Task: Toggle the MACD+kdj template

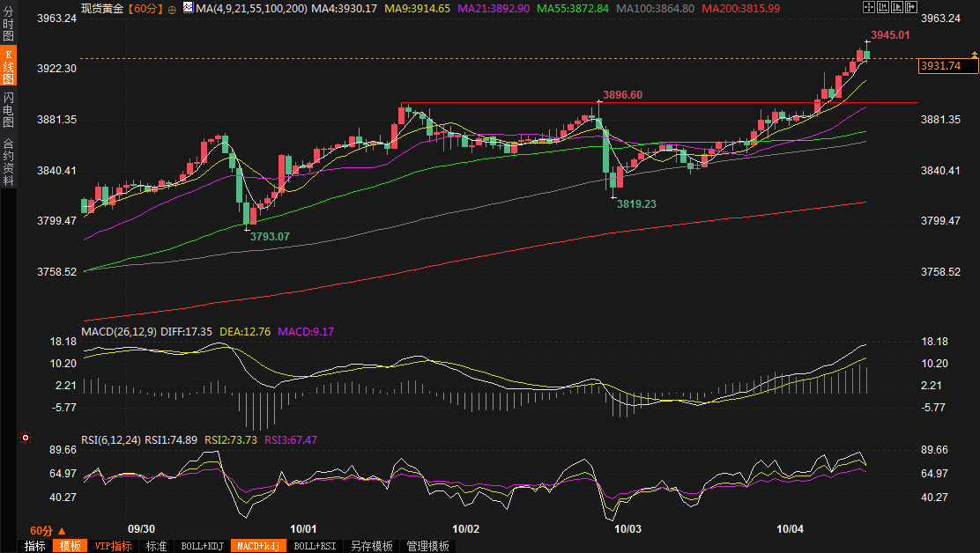Action: pos(257,546)
